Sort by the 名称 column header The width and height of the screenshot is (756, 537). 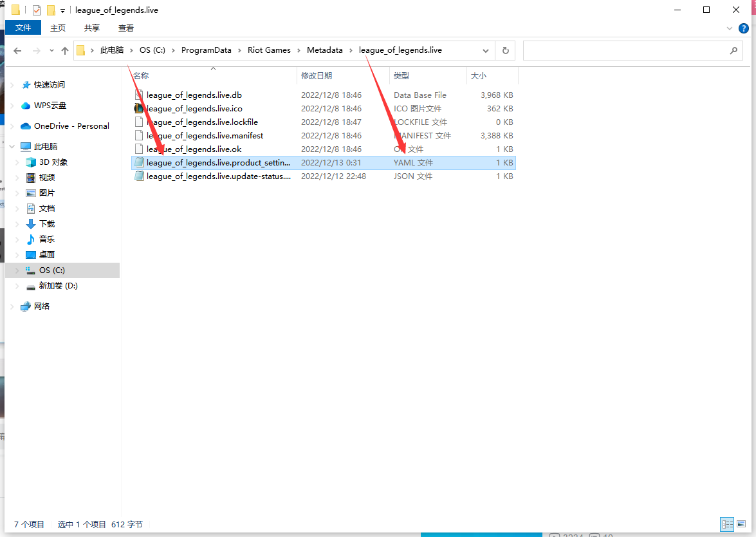tap(141, 76)
